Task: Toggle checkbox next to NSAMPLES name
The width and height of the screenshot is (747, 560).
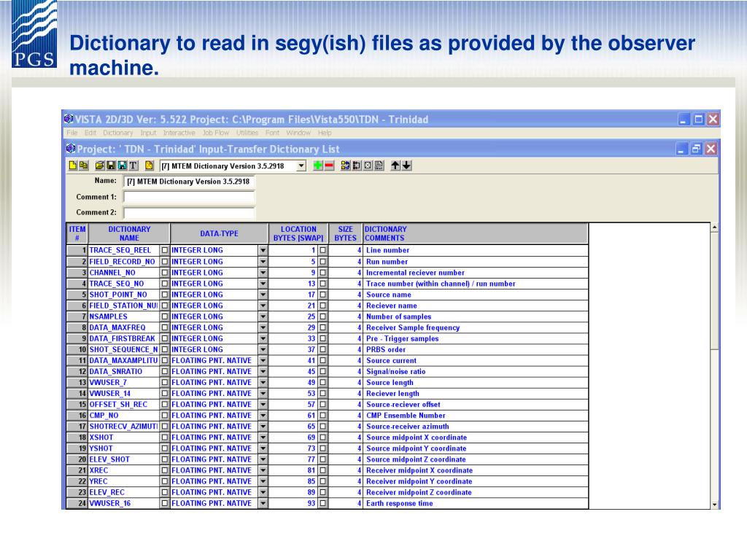Action: (x=164, y=316)
